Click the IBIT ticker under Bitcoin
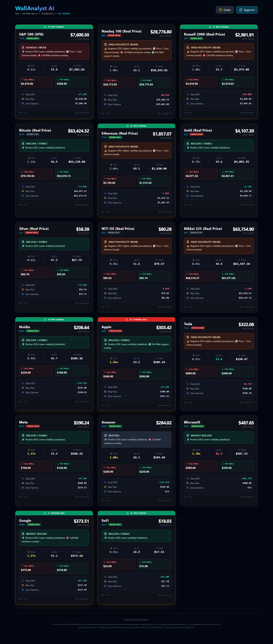This screenshot has height=644, width=273. coord(22,135)
